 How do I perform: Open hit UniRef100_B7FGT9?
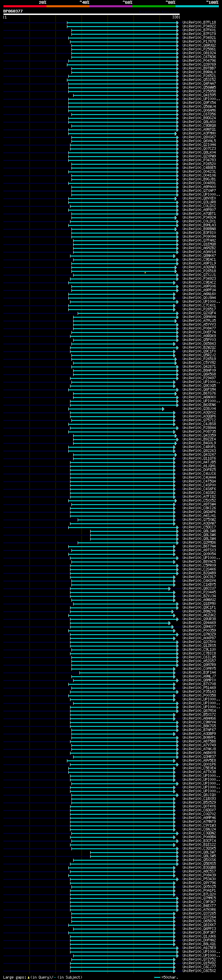199,34
